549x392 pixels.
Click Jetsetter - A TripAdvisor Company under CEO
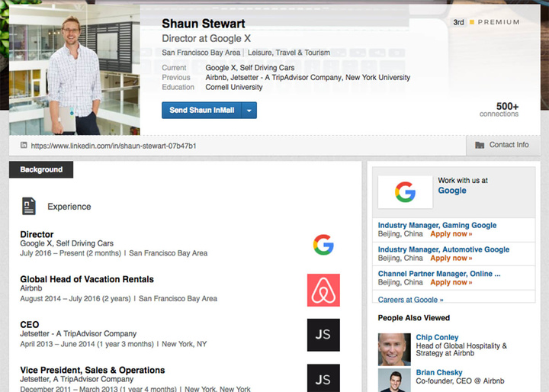[x=78, y=333]
